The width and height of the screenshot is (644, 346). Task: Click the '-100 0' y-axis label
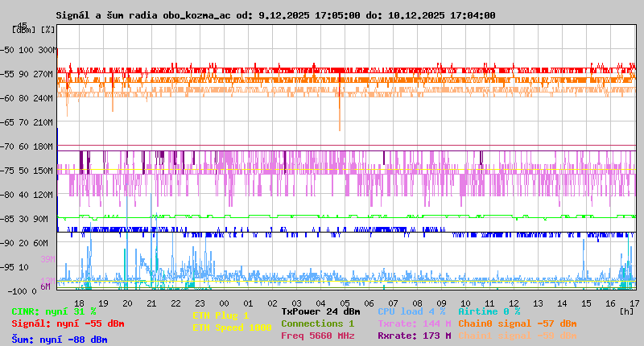click(23, 291)
